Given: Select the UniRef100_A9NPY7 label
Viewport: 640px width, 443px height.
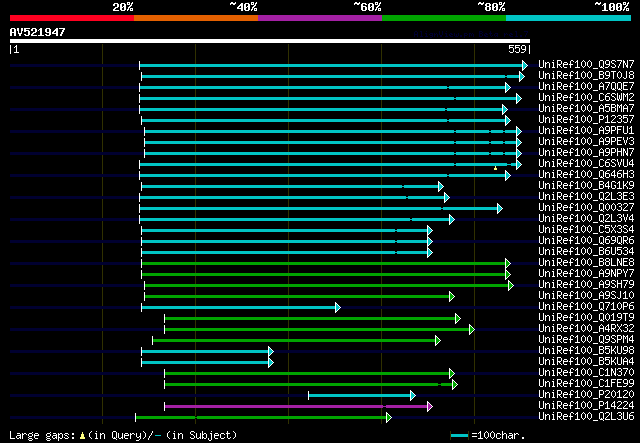Looking at the screenshot, I should (586, 273).
